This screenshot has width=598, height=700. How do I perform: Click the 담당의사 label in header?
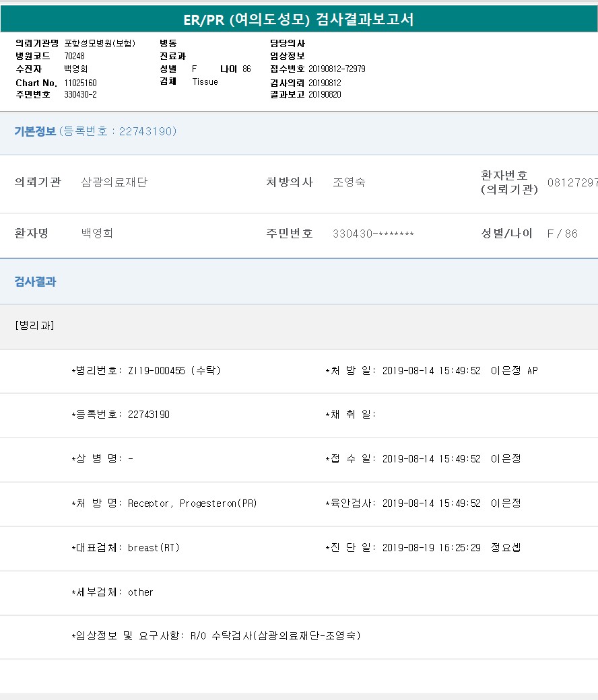click(x=287, y=43)
